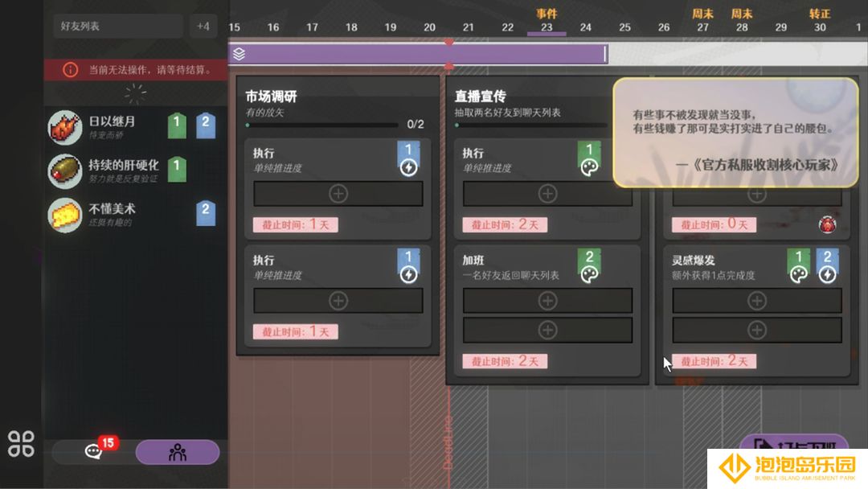
Task: Click the +4 button next to friend list
Action: (203, 26)
